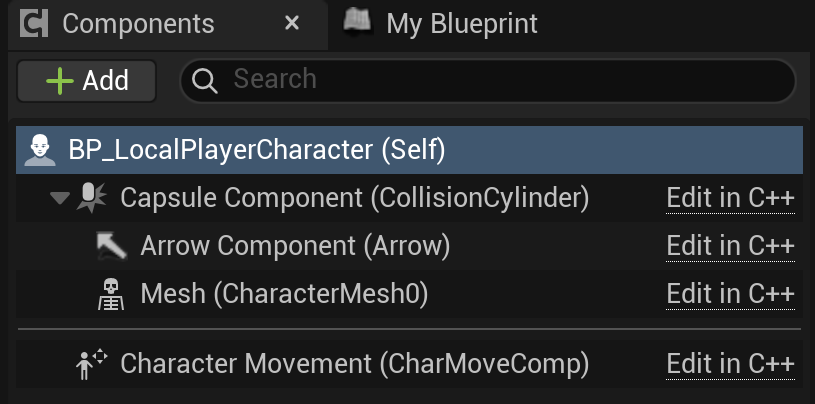Image resolution: width=815 pixels, height=404 pixels.
Task: Click the BP_LocalPlayerCharacter actor icon
Action: (x=39, y=150)
